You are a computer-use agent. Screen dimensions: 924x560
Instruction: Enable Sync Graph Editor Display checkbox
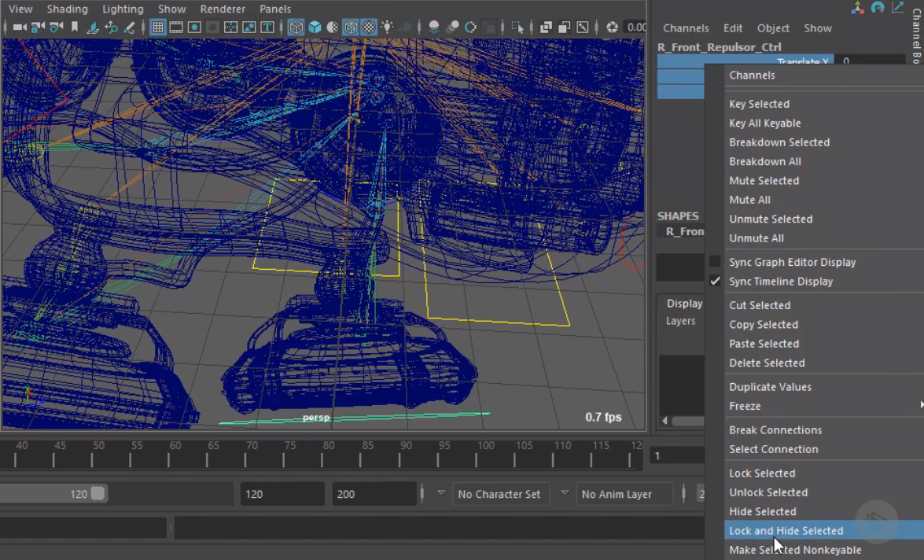click(715, 262)
